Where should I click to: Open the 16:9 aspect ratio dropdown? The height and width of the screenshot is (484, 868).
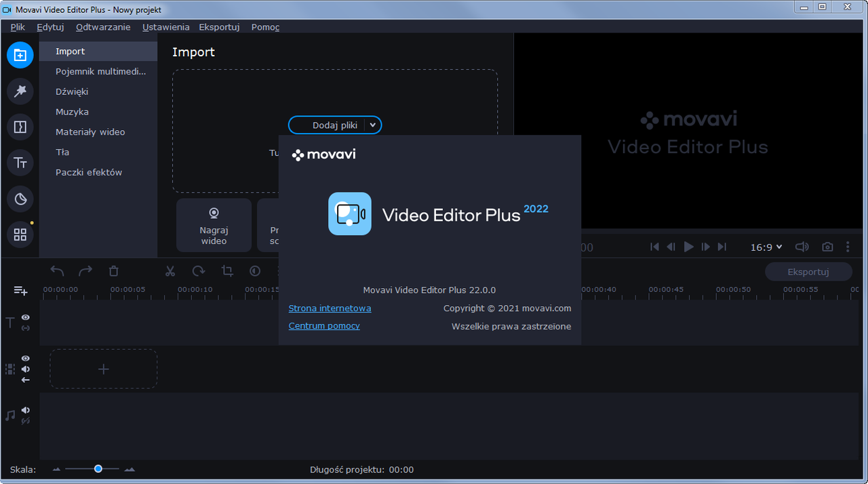pos(766,247)
